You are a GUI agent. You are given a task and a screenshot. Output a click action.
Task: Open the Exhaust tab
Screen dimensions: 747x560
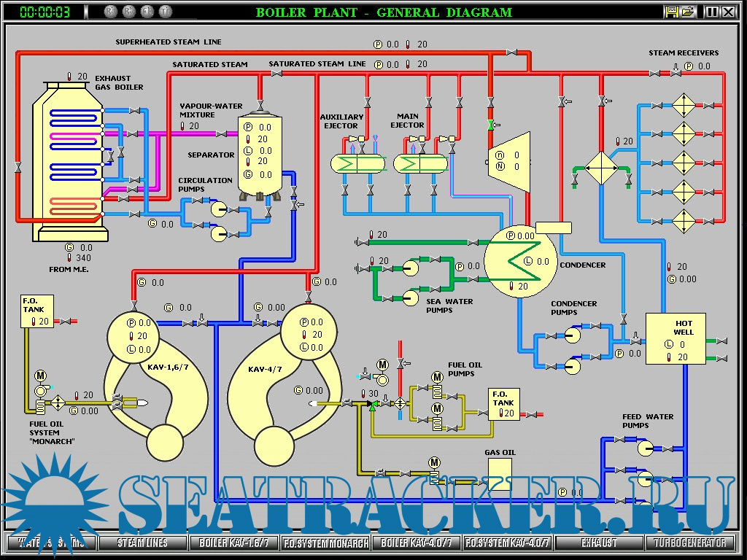[x=599, y=542]
